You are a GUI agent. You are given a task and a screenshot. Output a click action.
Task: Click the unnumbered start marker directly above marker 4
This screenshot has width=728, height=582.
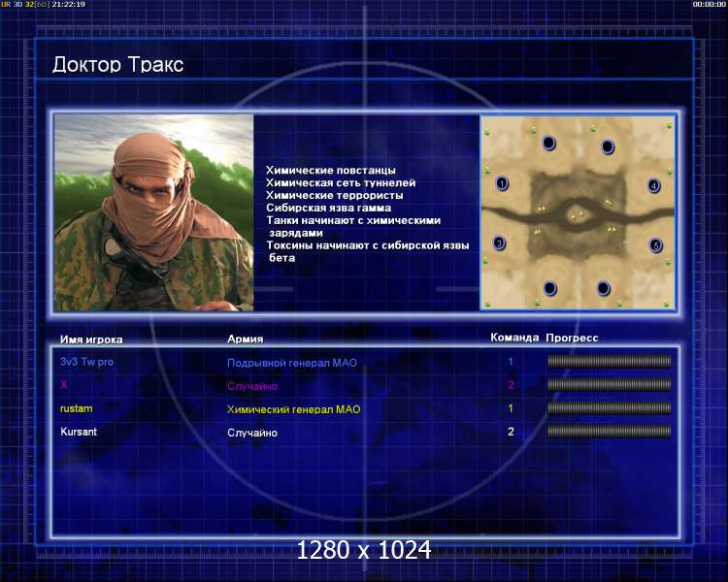tap(608, 146)
